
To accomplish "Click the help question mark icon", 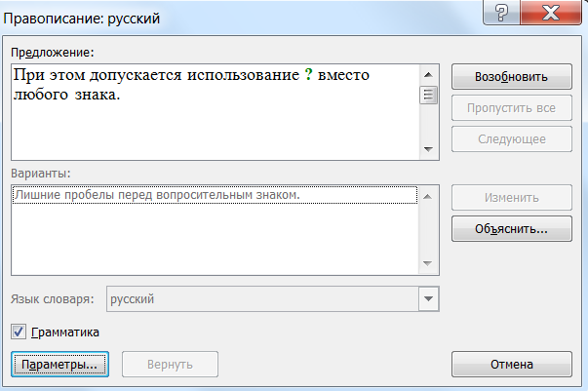I will pos(501,12).
